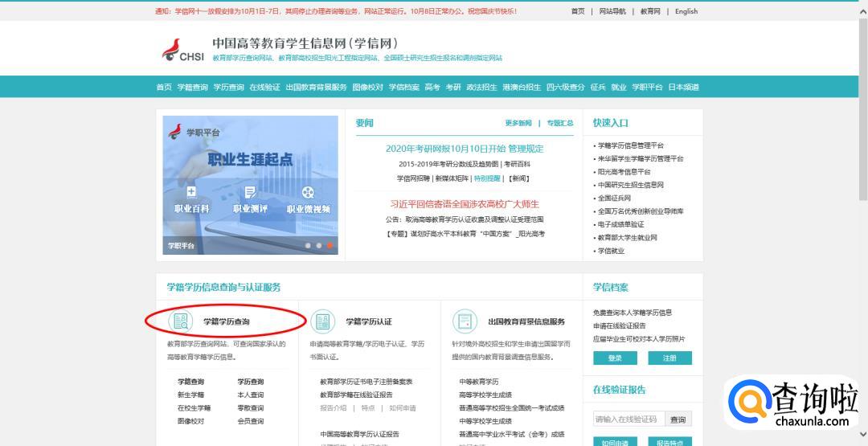
Task: Open 四六级查分 navigation item
Action: [566, 88]
